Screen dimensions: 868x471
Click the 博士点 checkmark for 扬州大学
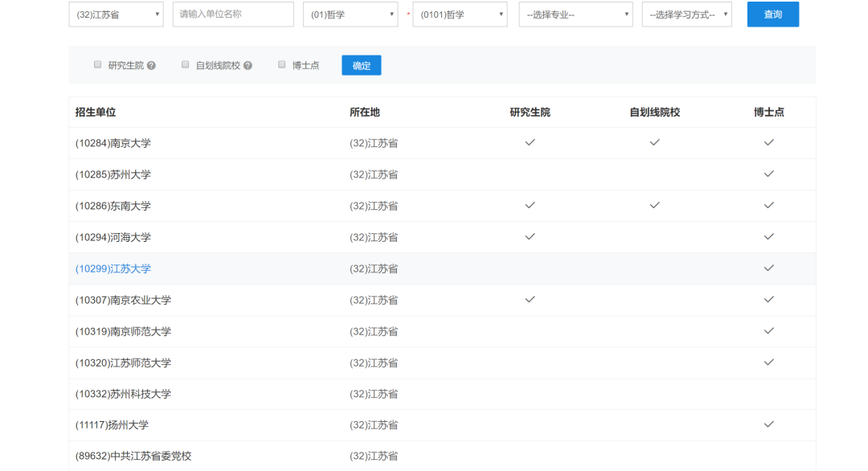pos(769,424)
